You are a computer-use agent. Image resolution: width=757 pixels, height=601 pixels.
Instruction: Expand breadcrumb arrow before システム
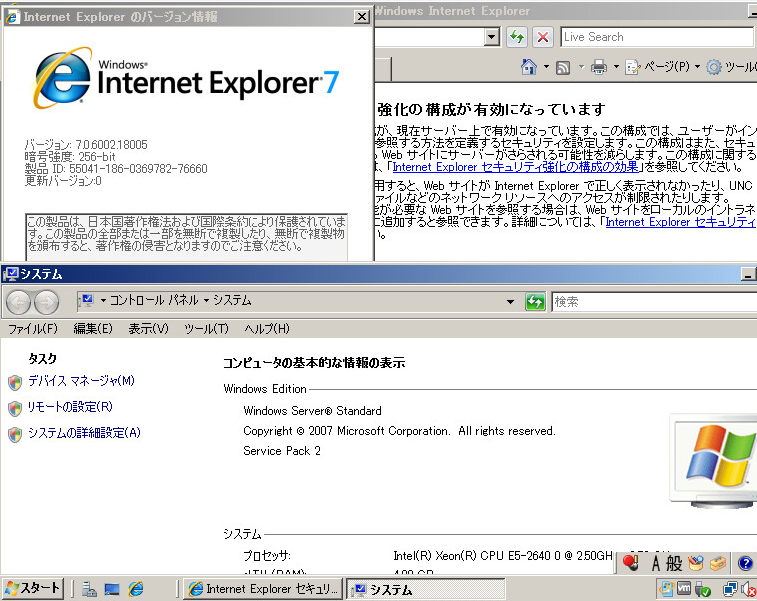pos(206,300)
